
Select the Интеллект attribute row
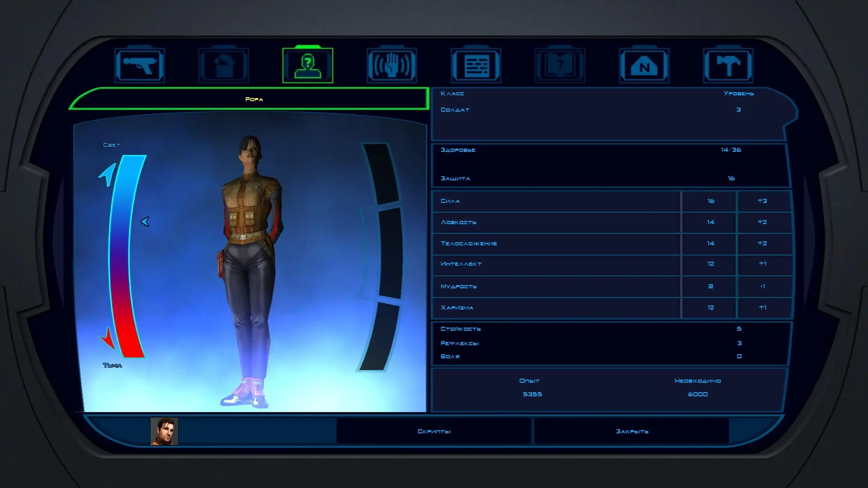(612, 264)
